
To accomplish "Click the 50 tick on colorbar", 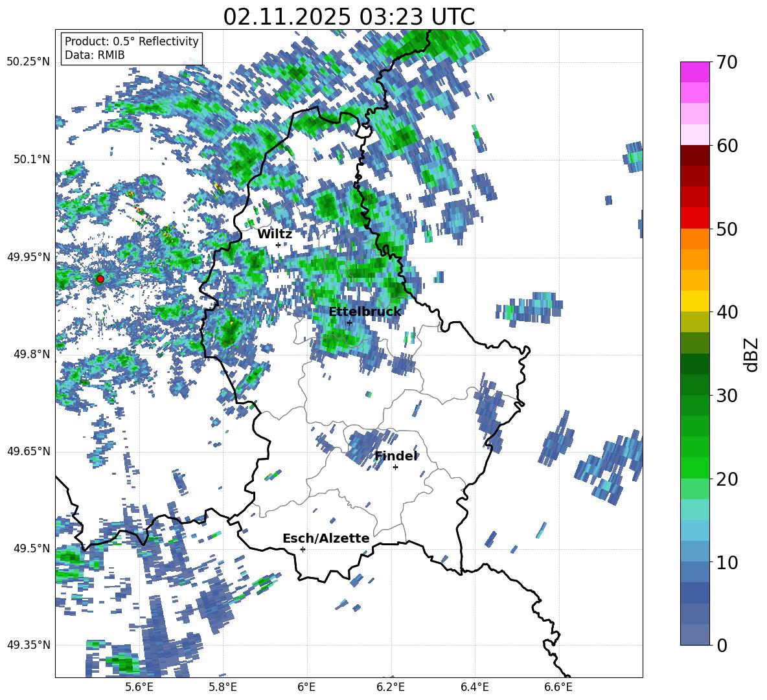I will tap(727, 229).
